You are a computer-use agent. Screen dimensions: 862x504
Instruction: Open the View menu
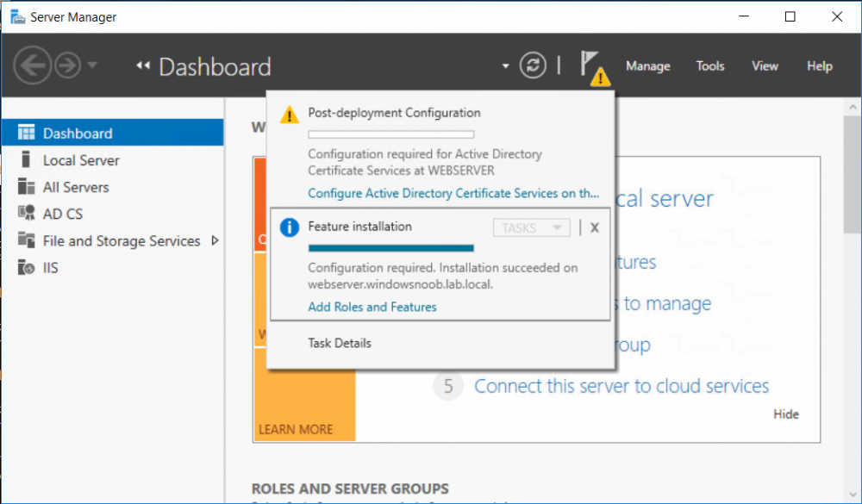click(x=765, y=66)
